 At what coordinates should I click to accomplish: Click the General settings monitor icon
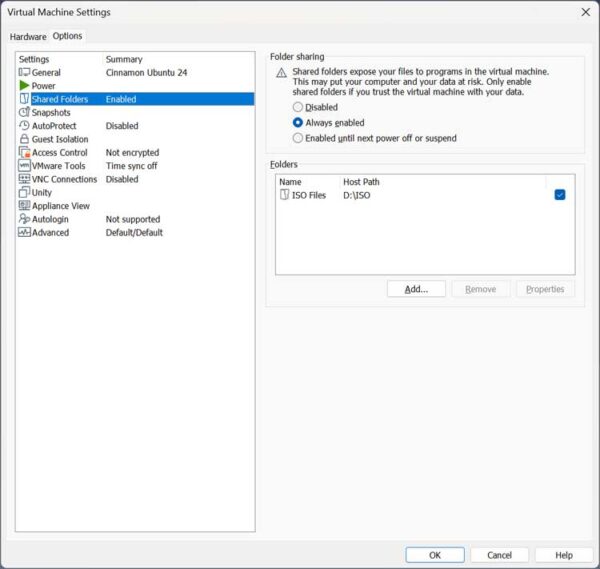[x=24, y=72]
